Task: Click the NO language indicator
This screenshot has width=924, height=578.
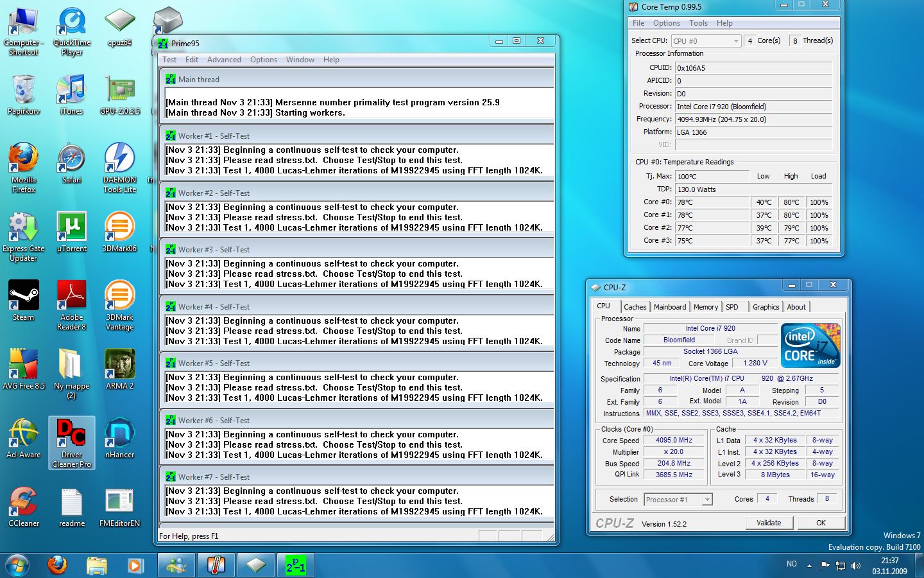Action: (792, 564)
